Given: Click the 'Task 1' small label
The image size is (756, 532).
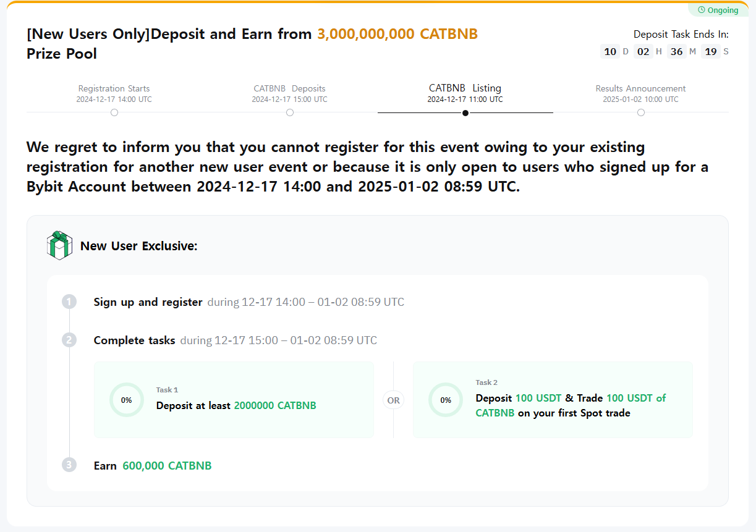Looking at the screenshot, I should (167, 390).
